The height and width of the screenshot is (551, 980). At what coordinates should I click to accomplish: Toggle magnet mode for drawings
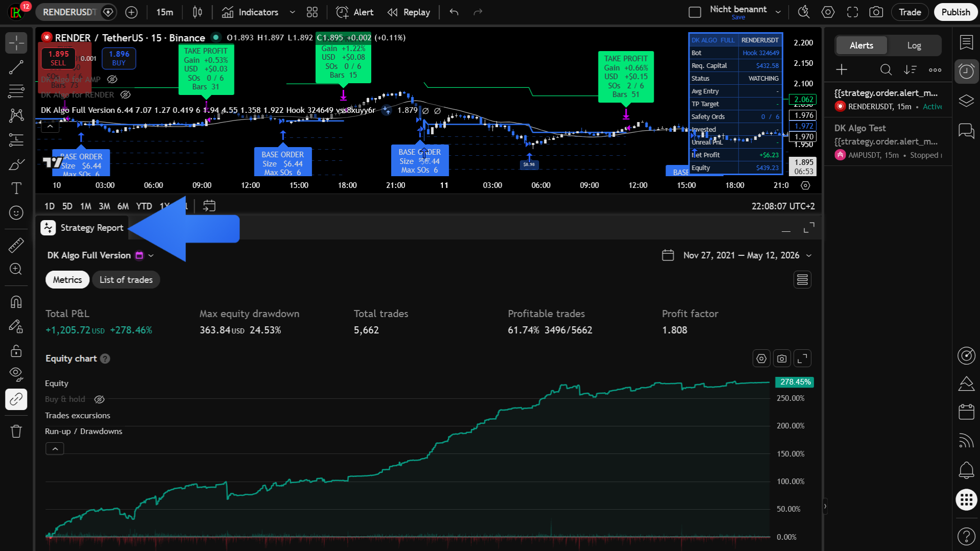click(x=16, y=302)
